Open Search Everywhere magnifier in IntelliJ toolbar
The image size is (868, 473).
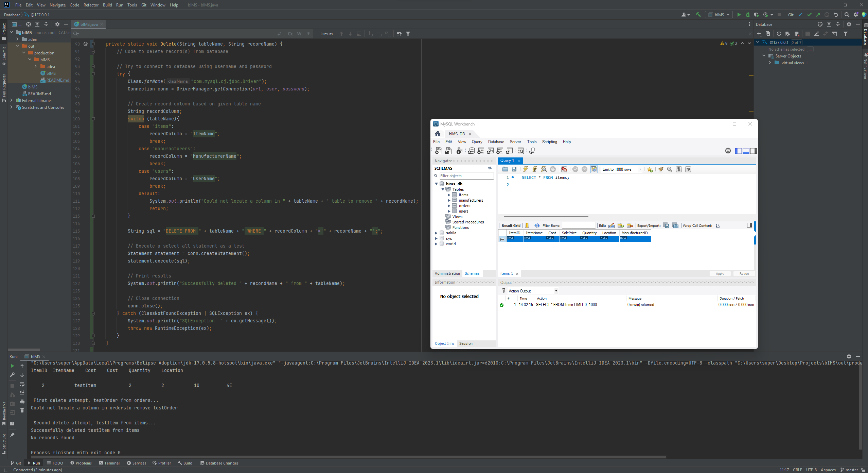pos(846,15)
